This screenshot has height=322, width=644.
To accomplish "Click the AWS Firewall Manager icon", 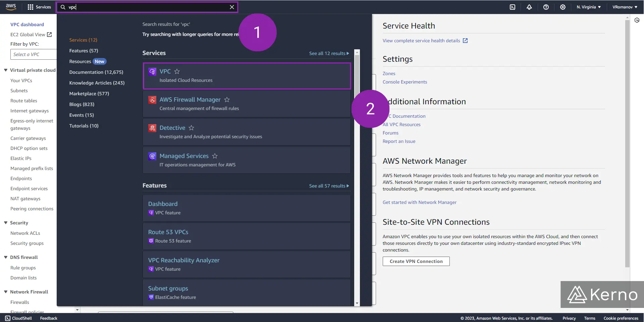I will click(x=152, y=100).
